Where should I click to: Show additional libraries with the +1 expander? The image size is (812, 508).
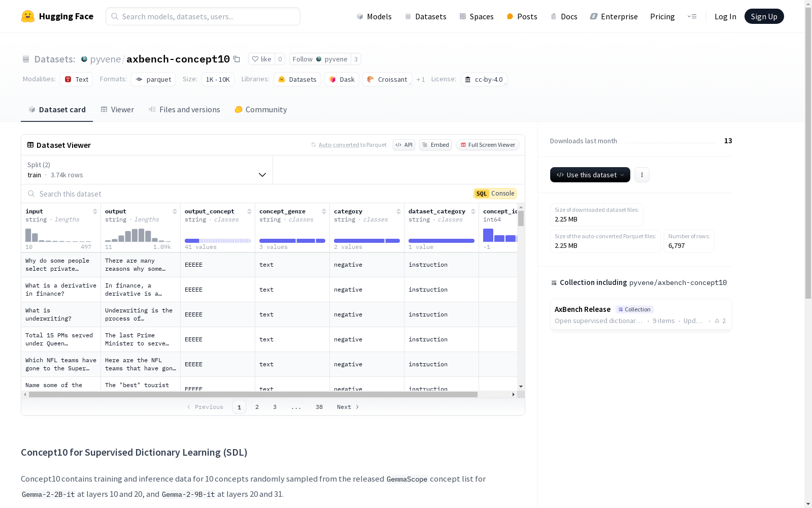[x=421, y=79]
